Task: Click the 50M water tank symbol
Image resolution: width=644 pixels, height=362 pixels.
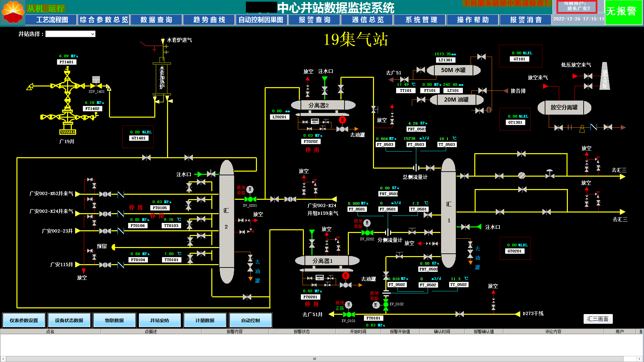Action: click(453, 70)
